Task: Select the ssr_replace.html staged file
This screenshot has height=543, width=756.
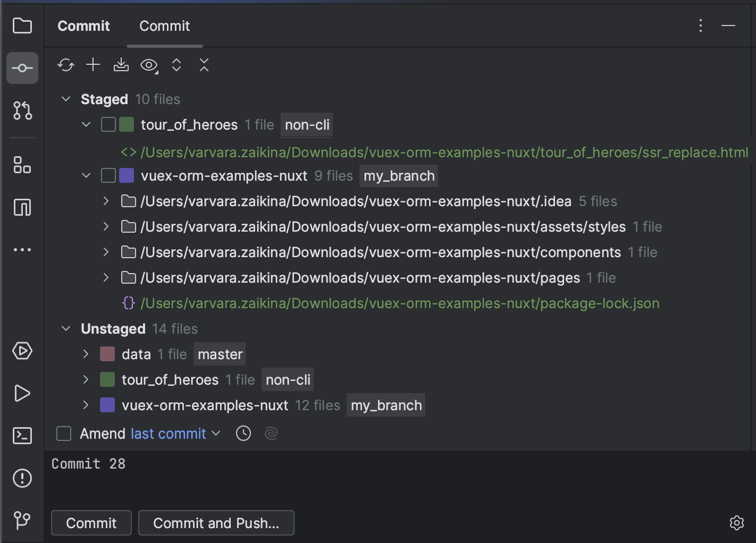Action: pos(435,152)
